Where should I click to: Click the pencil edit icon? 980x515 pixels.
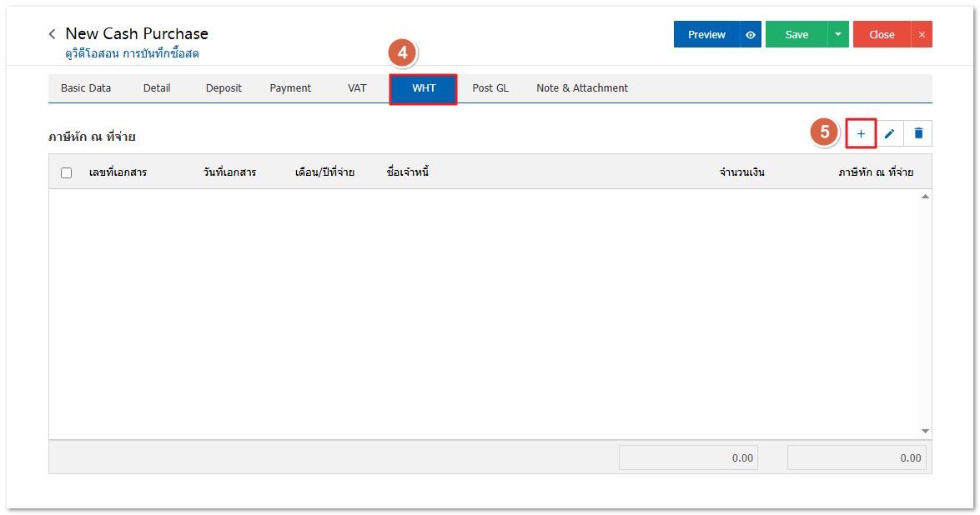pyautogui.click(x=889, y=133)
